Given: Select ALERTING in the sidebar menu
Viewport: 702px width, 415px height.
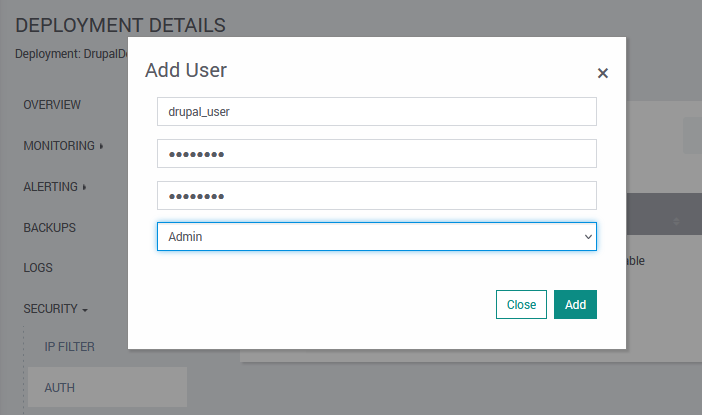Looking at the screenshot, I should [50, 187].
